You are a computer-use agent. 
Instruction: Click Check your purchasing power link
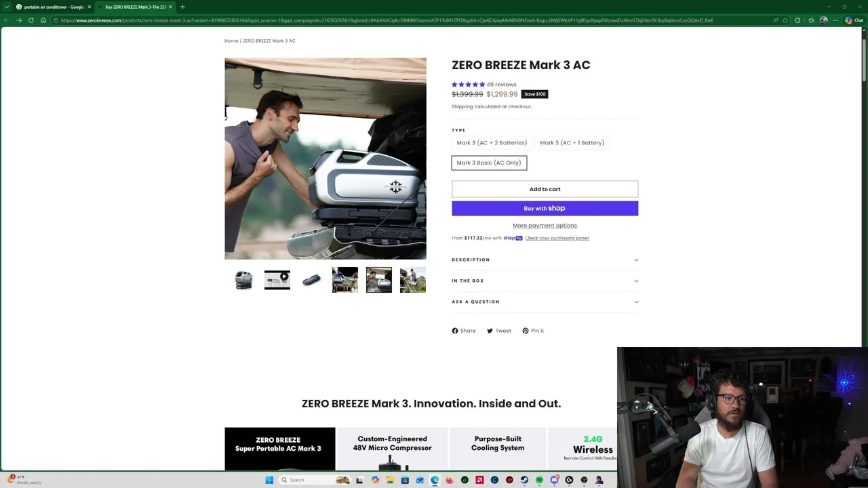pos(557,238)
